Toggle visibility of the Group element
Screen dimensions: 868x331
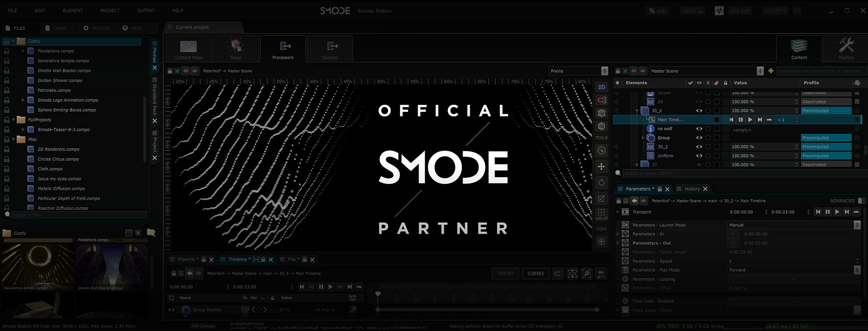pos(699,138)
